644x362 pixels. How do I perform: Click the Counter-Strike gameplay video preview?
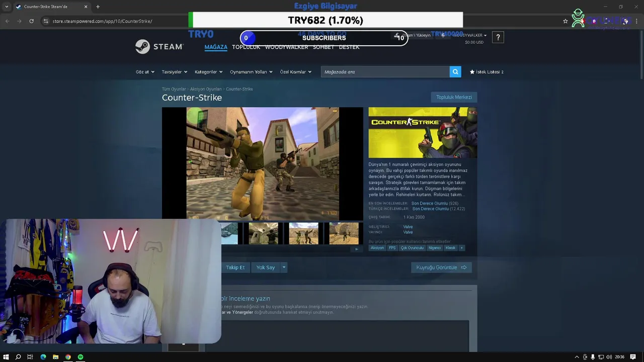(263, 163)
